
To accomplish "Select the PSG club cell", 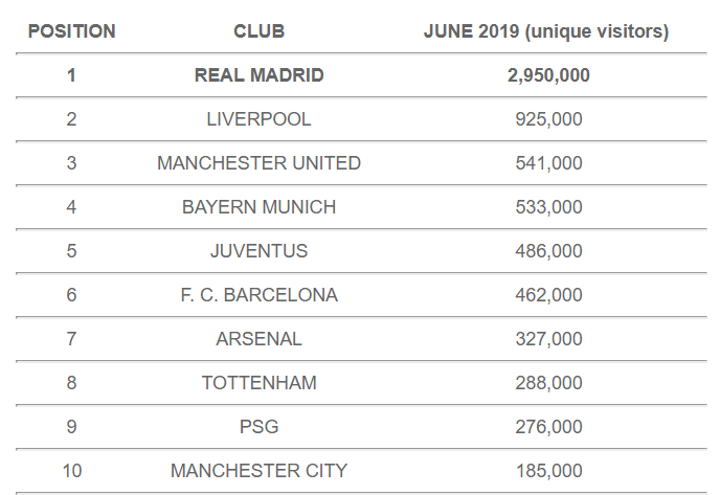I will coord(259,427).
